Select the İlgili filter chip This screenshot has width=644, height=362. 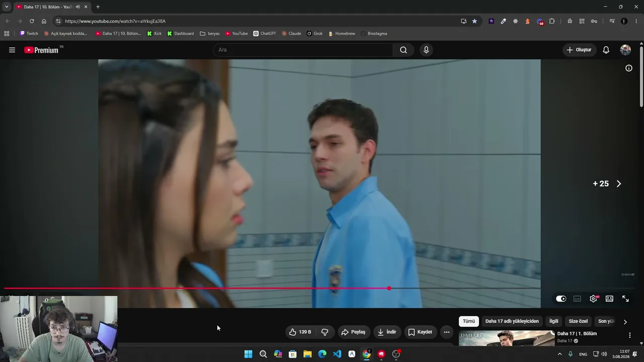pyautogui.click(x=553, y=321)
